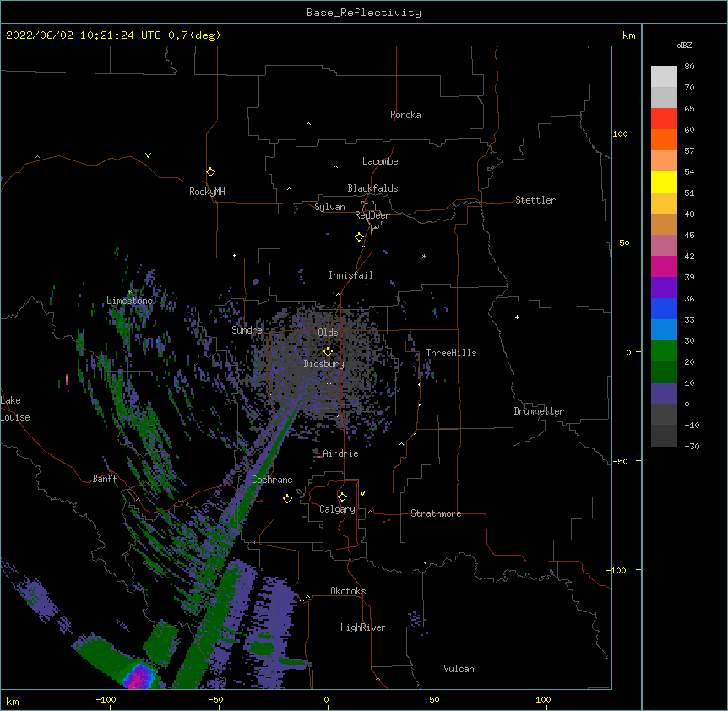Click the Airdrie city label
Screen dimensions: 728x711
click(x=340, y=453)
